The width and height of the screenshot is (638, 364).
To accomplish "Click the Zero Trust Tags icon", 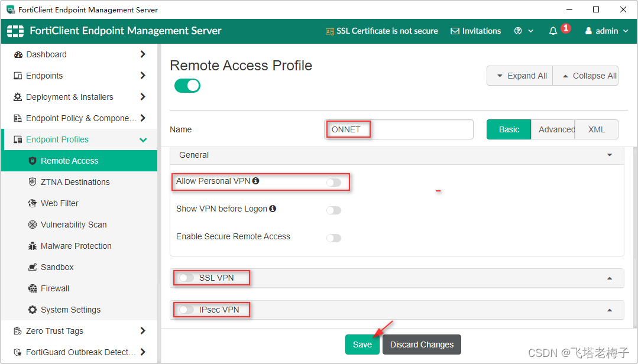I will 18,331.
